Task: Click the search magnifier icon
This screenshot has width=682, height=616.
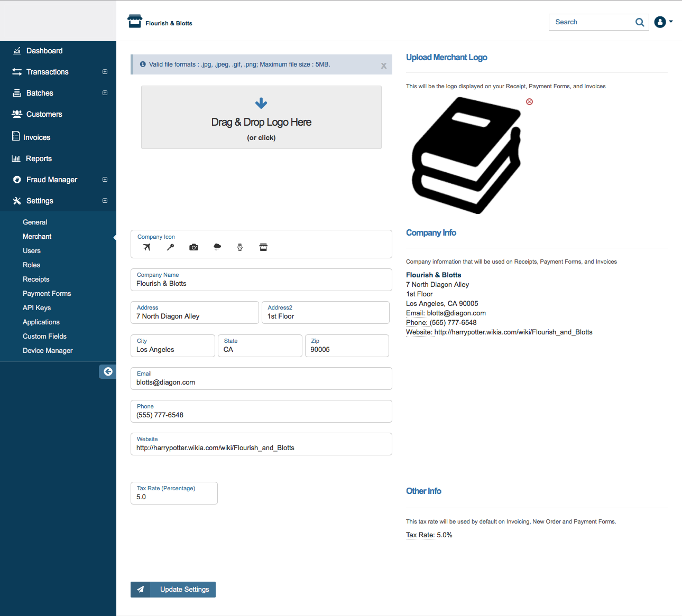Action: 640,22
